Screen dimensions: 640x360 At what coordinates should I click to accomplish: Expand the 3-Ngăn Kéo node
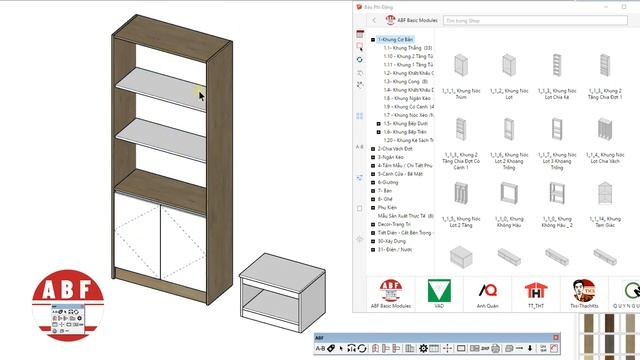373,157
